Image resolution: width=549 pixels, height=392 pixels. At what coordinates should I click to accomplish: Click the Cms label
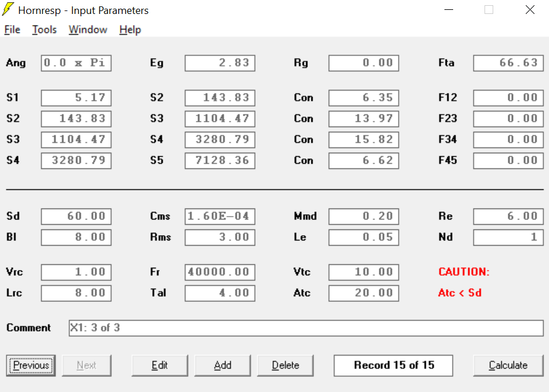[x=160, y=216]
